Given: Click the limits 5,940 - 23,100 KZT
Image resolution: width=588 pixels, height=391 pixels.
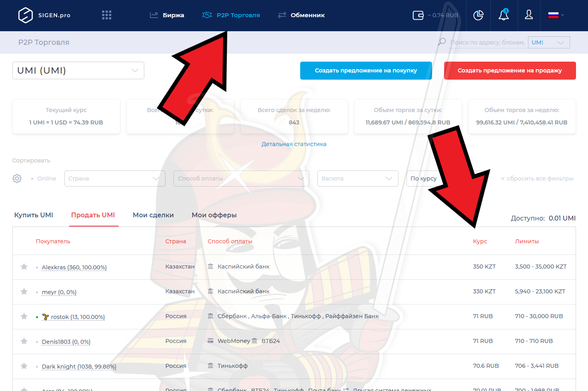Looking at the screenshot, I should point(540,291).
